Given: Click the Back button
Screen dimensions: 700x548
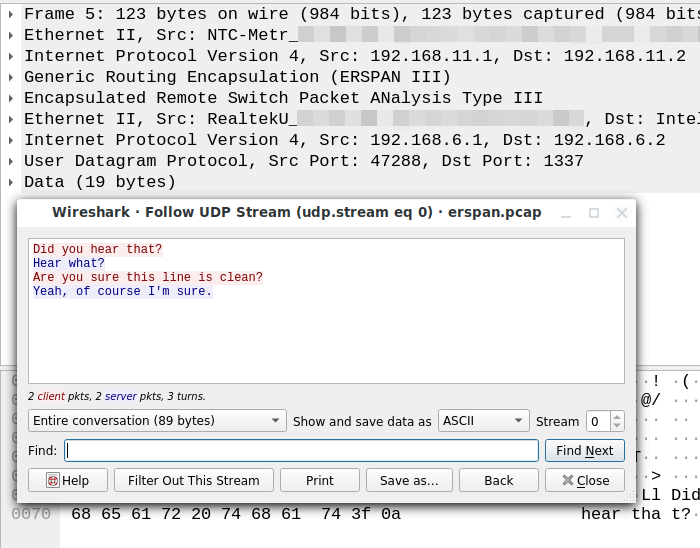Looking at the screenshot, I should tap(498, 480).
